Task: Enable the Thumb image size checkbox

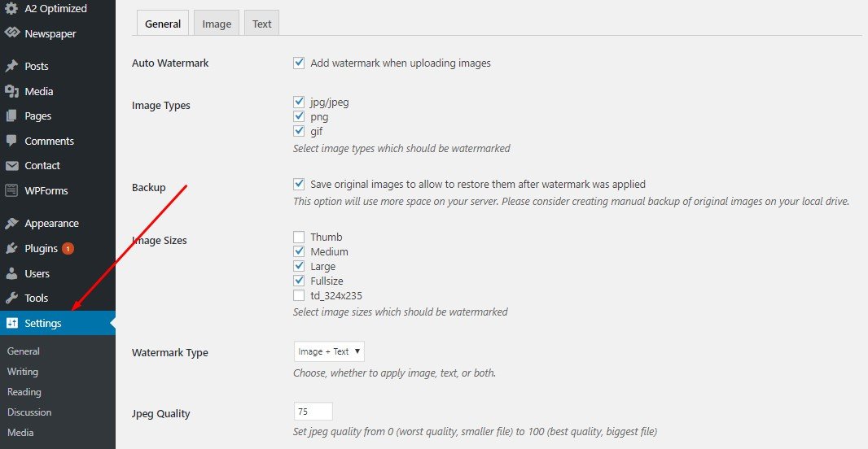Action: point(299,238)
